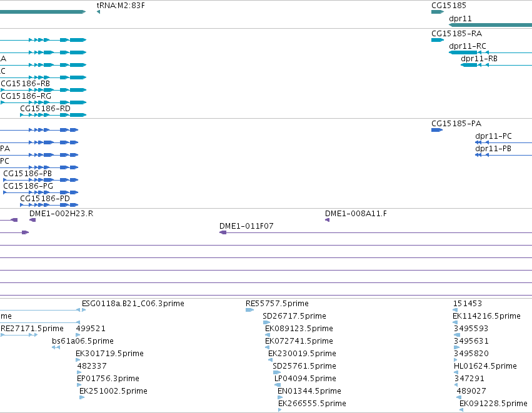Click the EK072741.5prime EST label
This screenshot has height=413, width=532.
pos(299,341)
